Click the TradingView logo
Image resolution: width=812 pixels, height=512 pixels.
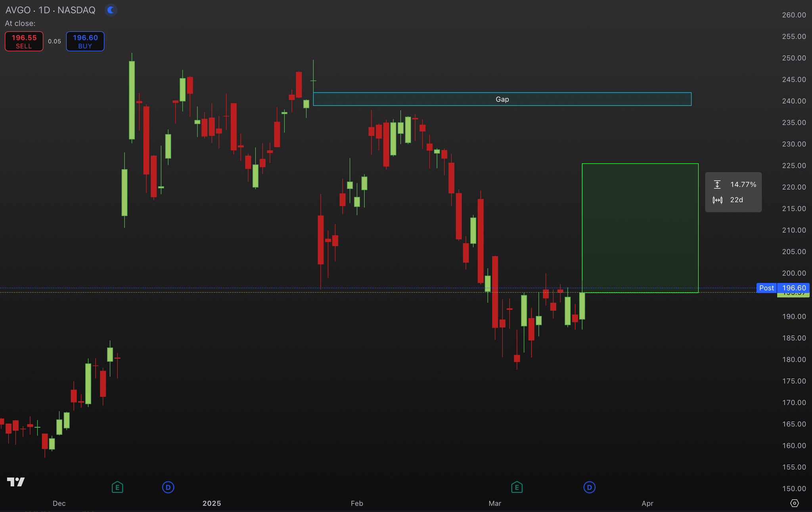(x=16, y=482)
